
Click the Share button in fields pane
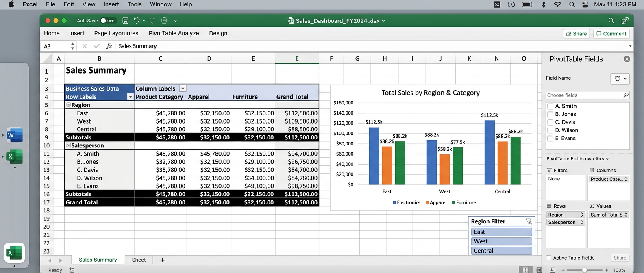(x=620, y=258)
